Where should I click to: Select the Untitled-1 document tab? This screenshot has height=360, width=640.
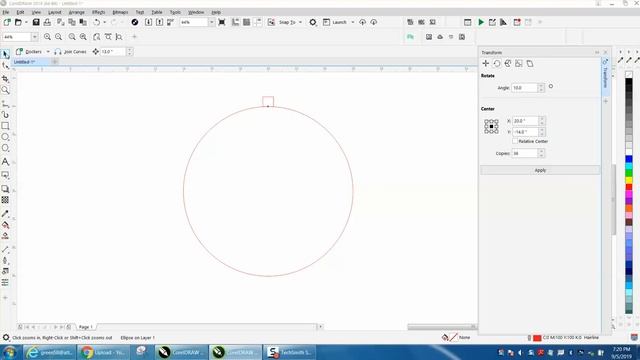[24, 62]
